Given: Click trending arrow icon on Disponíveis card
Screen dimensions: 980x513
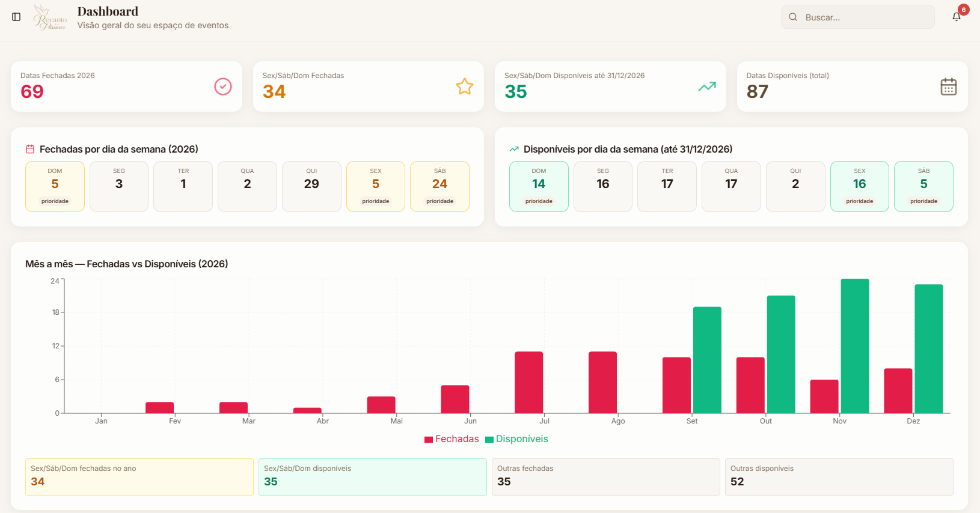Looking at the screenshot, I should pos(707,87).
